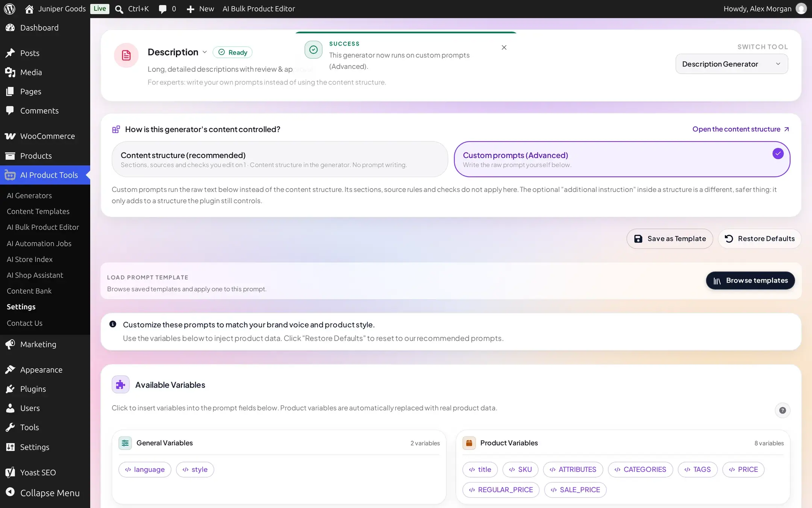Image resolution: width=812 pixels, height=508 pixels.
Task: Open Pages in the sidebar
Action: (x=45, y=91)
